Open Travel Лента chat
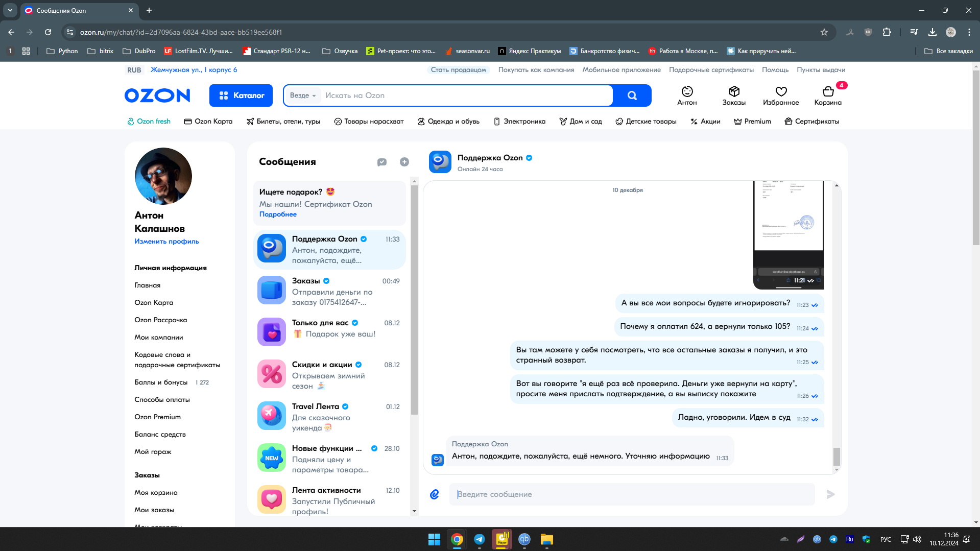This screenshot has height=551, width=980. (329, 417)
